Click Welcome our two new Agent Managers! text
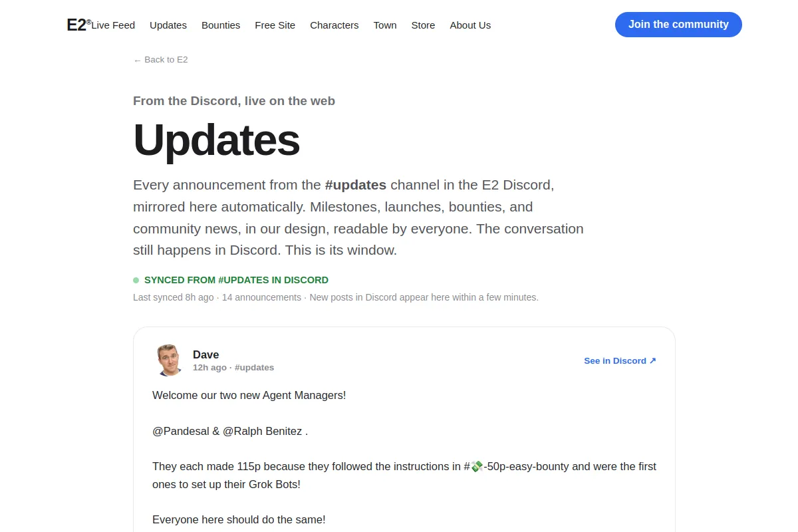 click(249, 396)
